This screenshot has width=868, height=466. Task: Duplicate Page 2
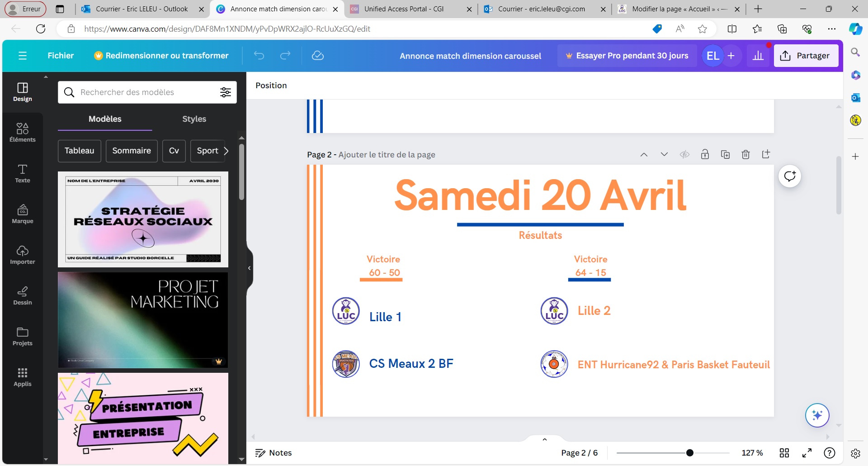tap(725, 155)
